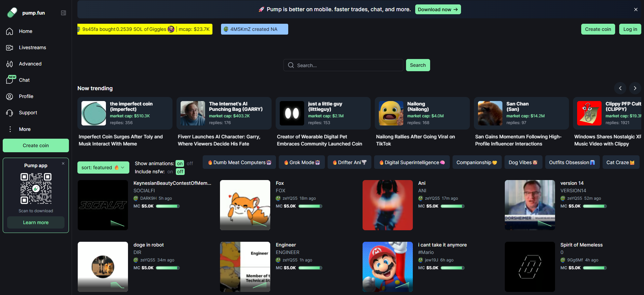644x295 pixels.
Task: Open the Chat section
Action: pyautogui.click(x=24, y=80)
